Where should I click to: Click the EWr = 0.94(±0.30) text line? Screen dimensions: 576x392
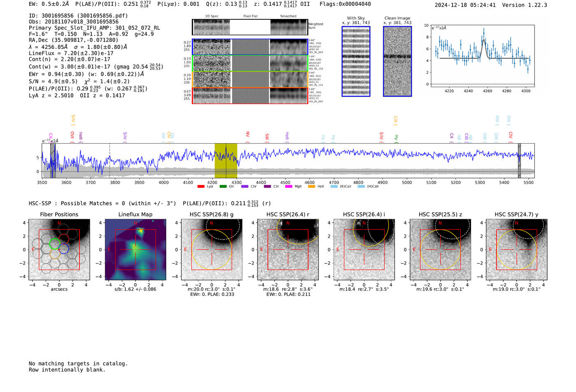(86, 74)
